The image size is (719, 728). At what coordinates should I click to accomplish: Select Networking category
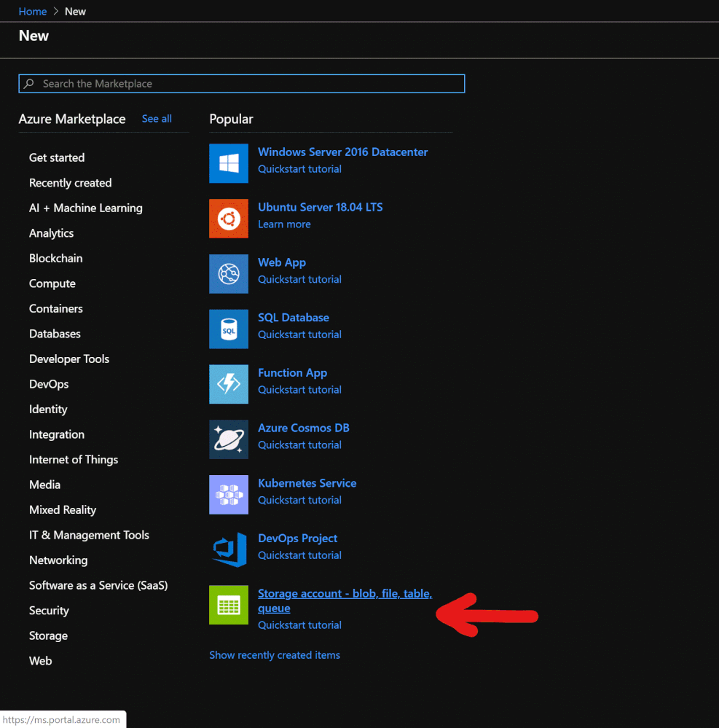point(58,560)
